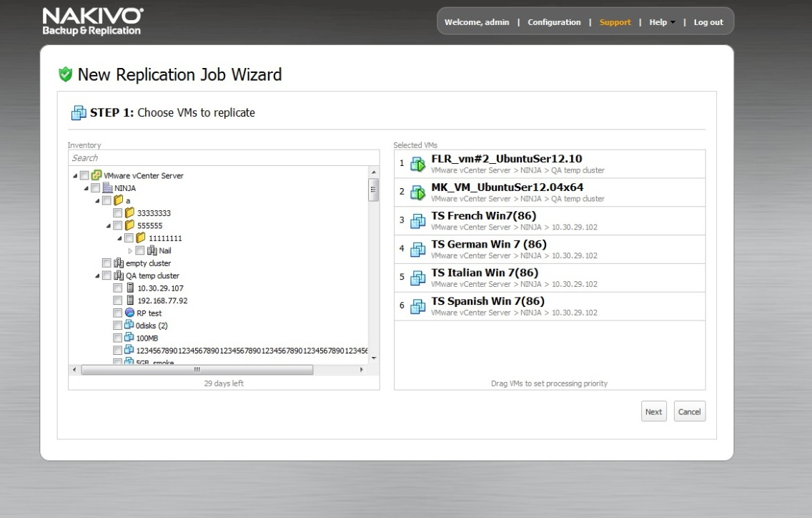This screenshot has width=812, height=518.
Task: Click the running VM icon of FLR_vm#2_UbuntuSer12.10
Action: point(418,164)
